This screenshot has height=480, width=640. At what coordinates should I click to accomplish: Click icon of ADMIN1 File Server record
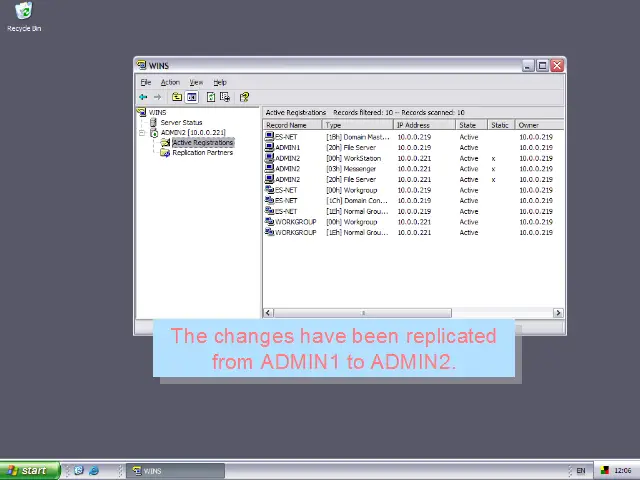coord(269,147)
